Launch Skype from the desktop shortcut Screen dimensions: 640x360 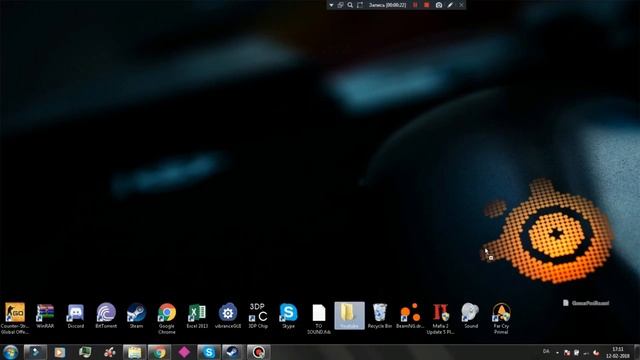coord(289,316)
